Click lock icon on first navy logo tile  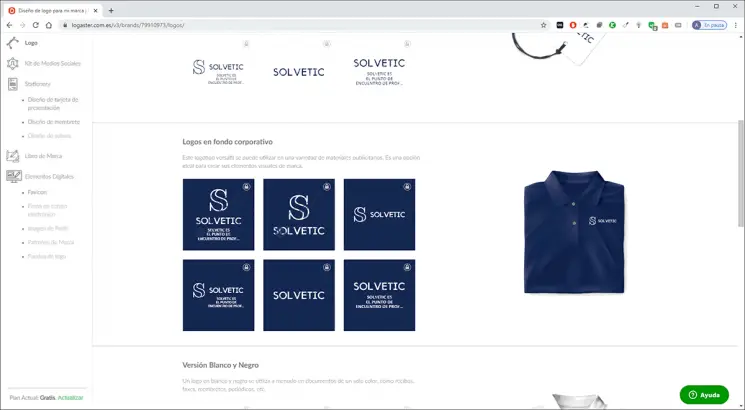point(246,187)
